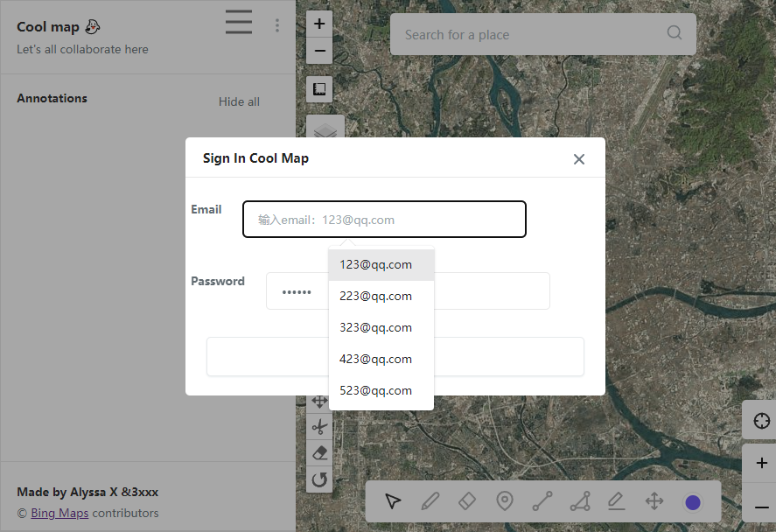Pick the line segment tool

(542, 501)
